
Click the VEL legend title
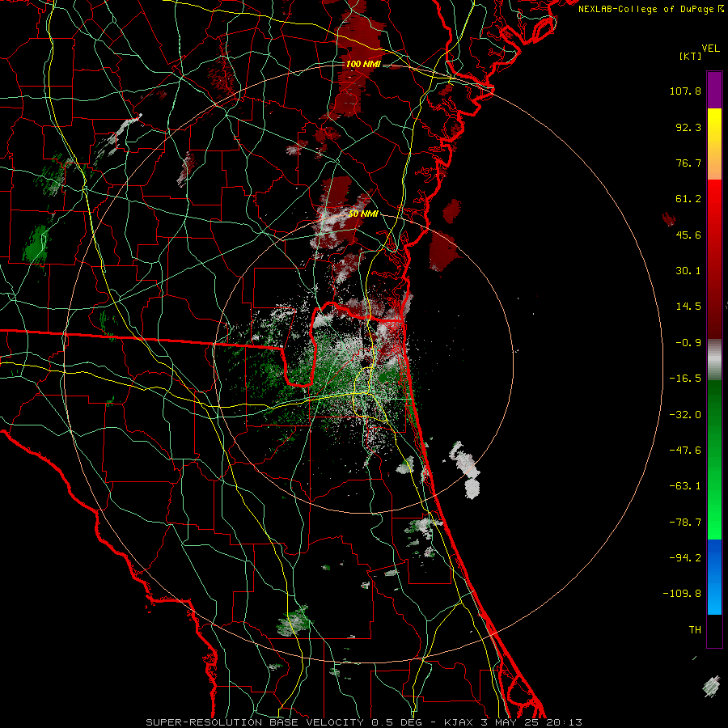710,49
